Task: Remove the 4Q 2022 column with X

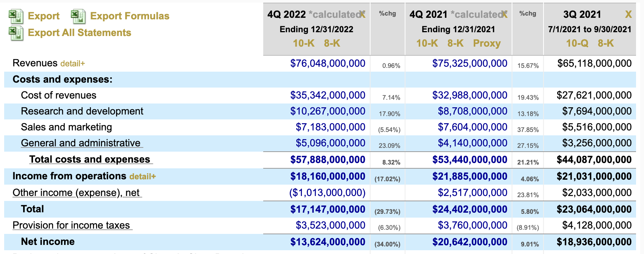Action: (x=363, y=14)
